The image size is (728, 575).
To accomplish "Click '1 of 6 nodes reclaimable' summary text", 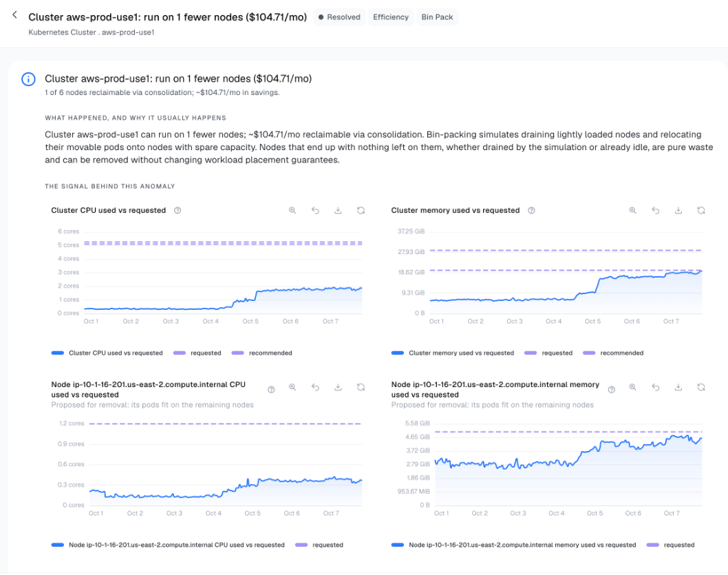I will (162, 92).
